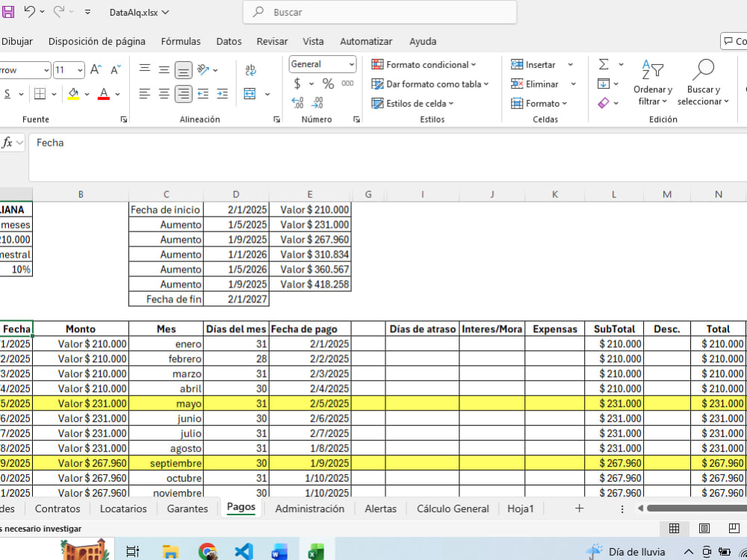
Task: Decrease font size with the smaller A icon
Action: tap(116, 70)
